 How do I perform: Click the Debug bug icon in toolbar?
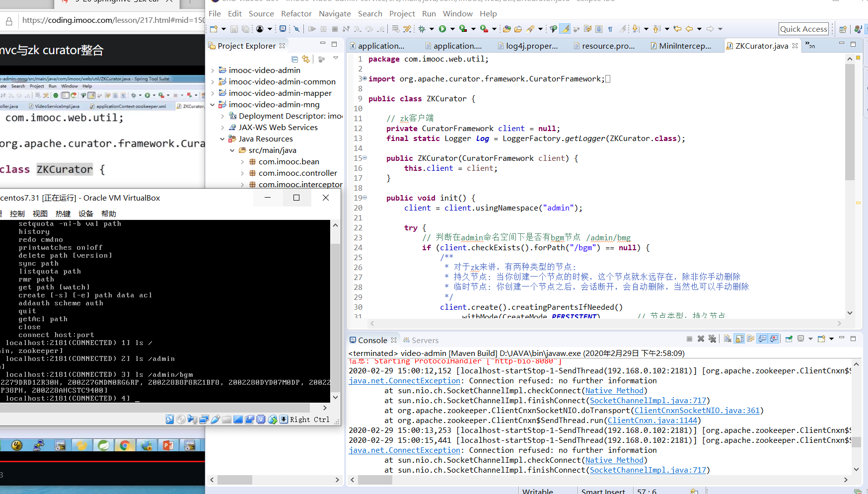pyautogui.click(x=422, y=29)
